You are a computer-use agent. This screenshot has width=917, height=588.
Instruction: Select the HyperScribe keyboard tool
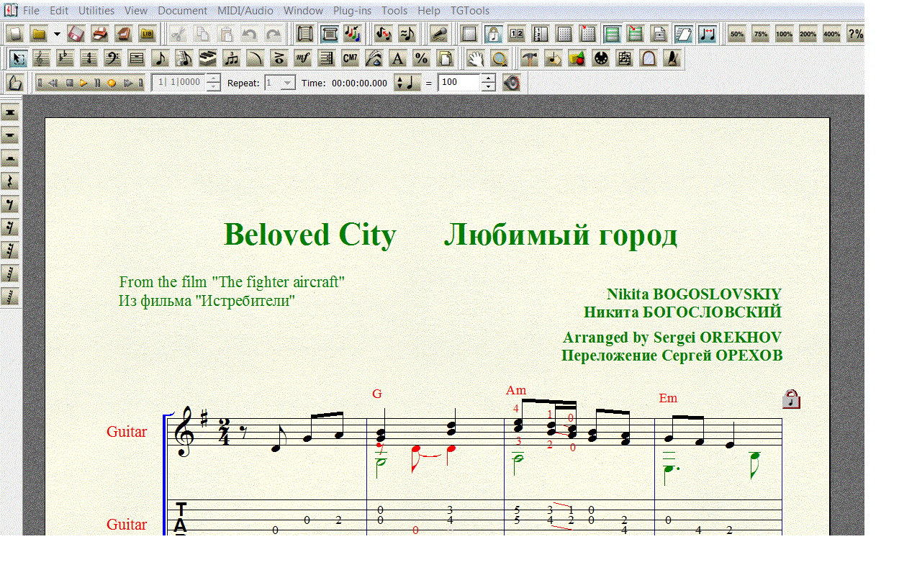pyautogui.click(x=208, y=58)
